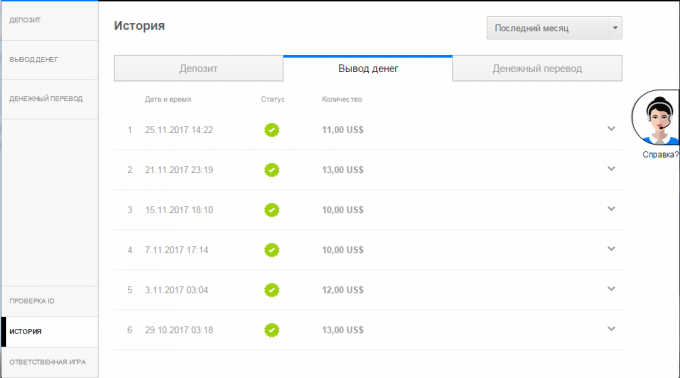Click the green checkmark on the 7.11.2017 row

[272, 250]
